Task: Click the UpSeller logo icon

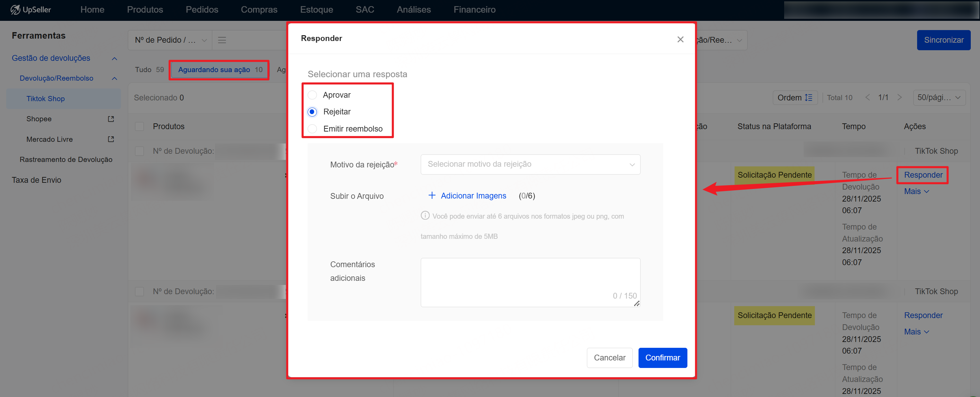Action: (15, 10)
